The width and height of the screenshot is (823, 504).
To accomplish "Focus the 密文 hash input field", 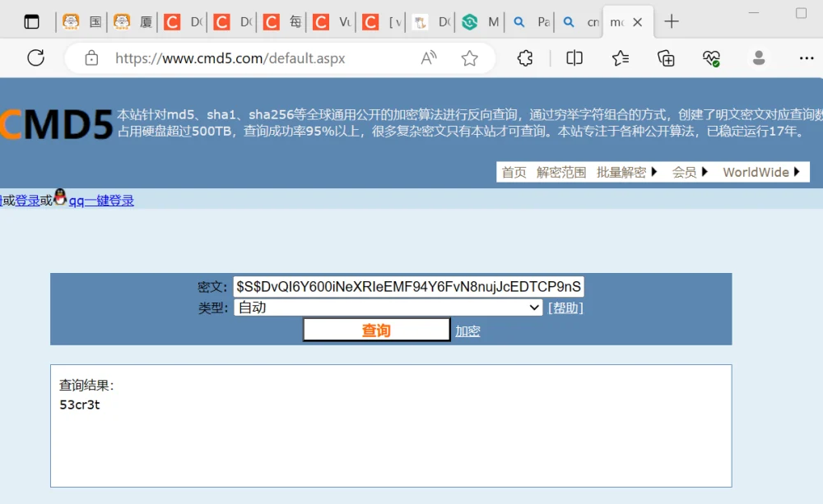I will click(x=409, y=286).
